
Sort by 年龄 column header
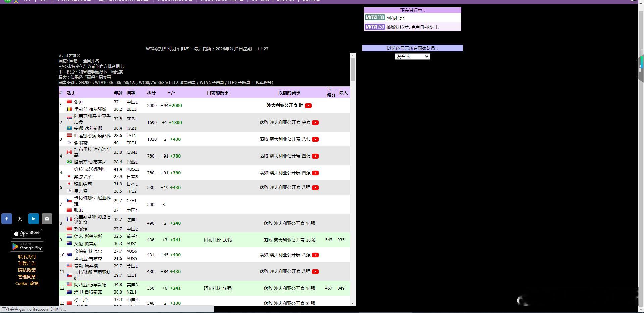click(118, 93)
